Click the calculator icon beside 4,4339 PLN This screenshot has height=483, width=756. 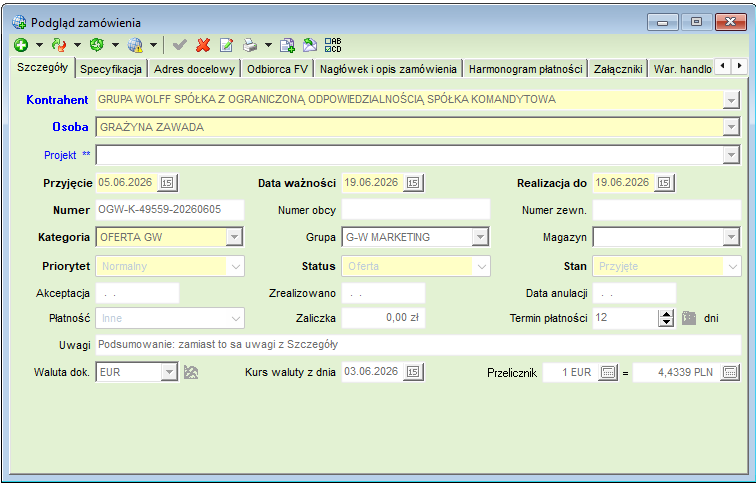[x=730, y=372]
